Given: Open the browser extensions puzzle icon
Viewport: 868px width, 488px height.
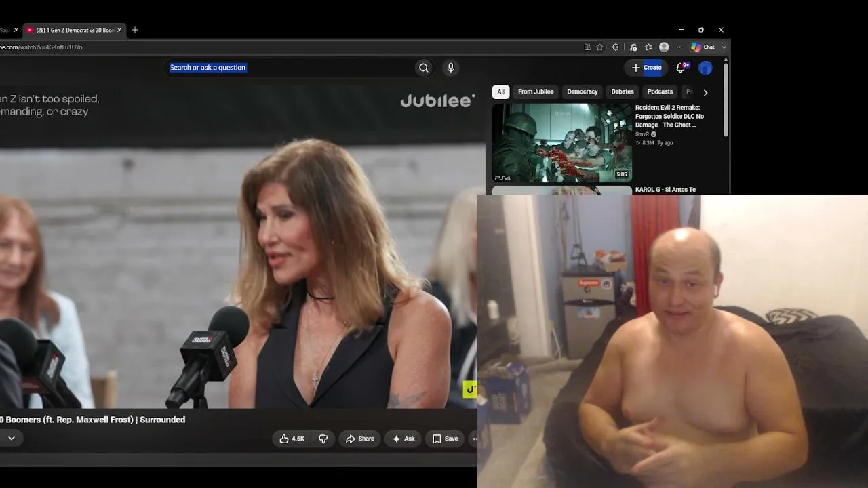Looking at the screenshot, I should (615, 47).
